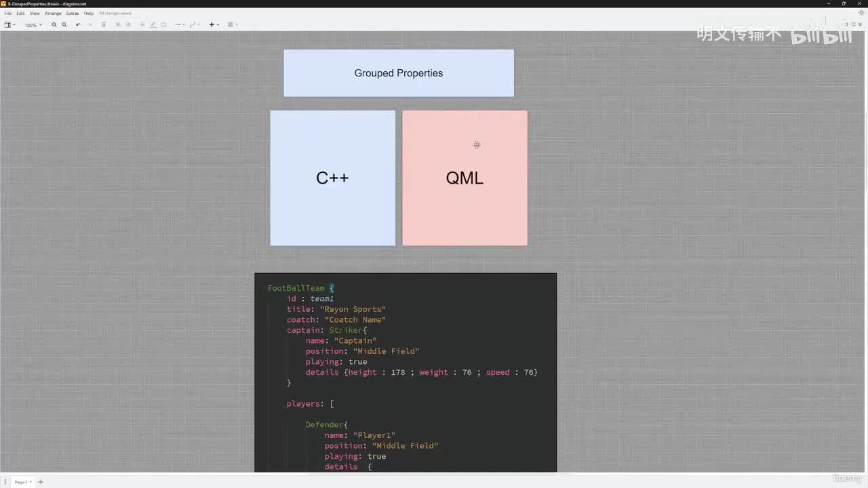Click the text 'weight : 76'
868x488 pixels.
[x=446, y=372]
